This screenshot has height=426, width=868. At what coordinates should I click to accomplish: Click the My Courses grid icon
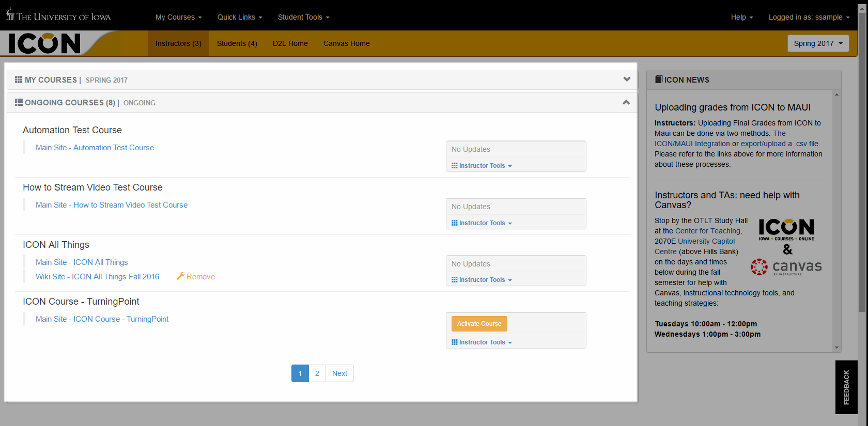pos(19,80)
